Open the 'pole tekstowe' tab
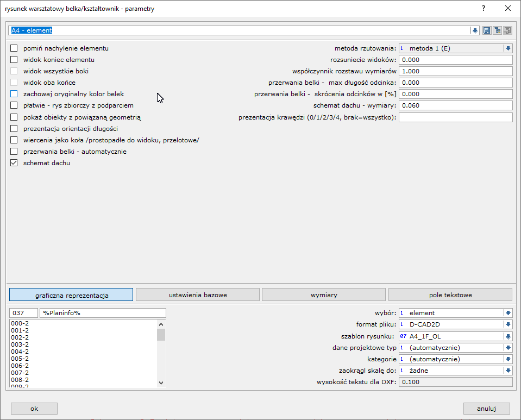The image size is (521, 420). coord(450,294)
